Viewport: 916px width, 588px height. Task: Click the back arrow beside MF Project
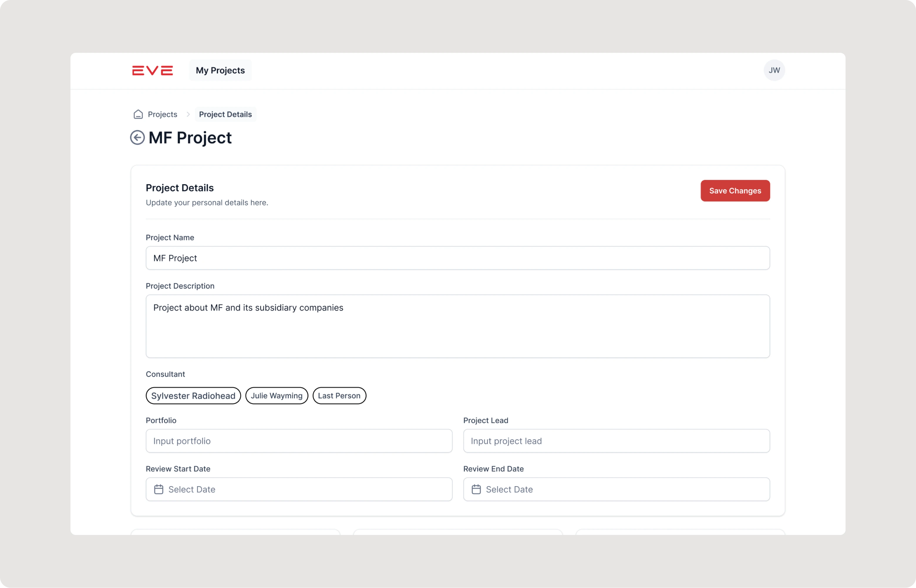tap(137, 137)
